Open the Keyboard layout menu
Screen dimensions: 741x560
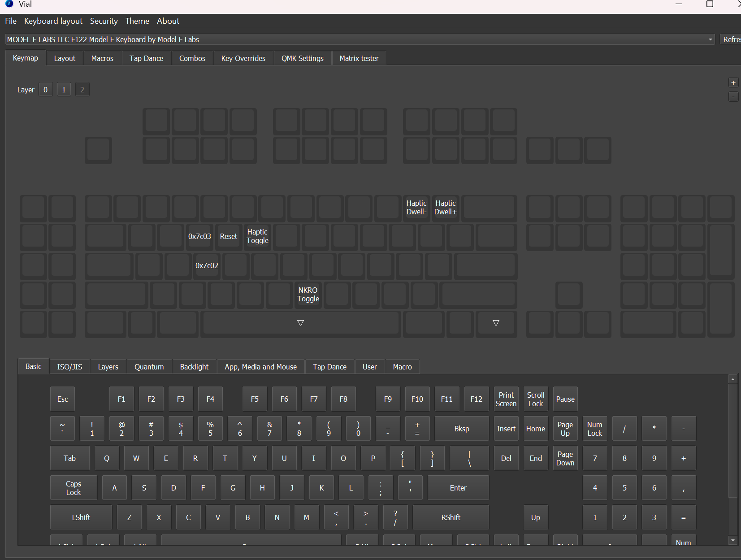click(53, 21)
